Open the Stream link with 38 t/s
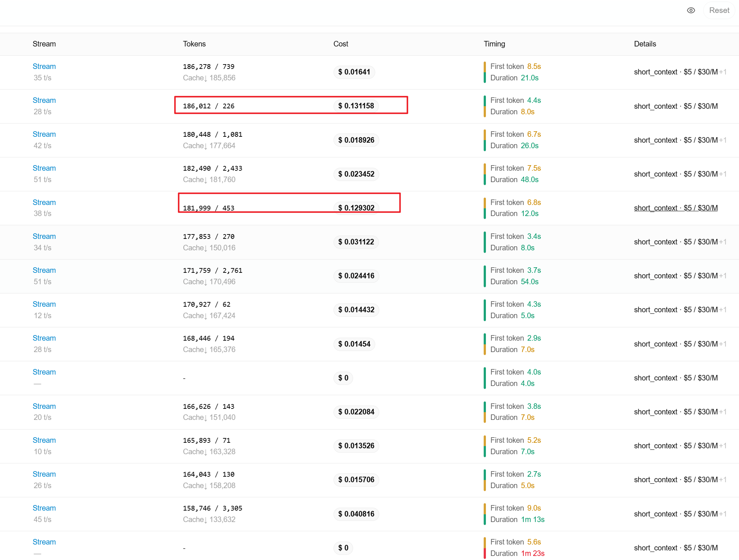 44,202
